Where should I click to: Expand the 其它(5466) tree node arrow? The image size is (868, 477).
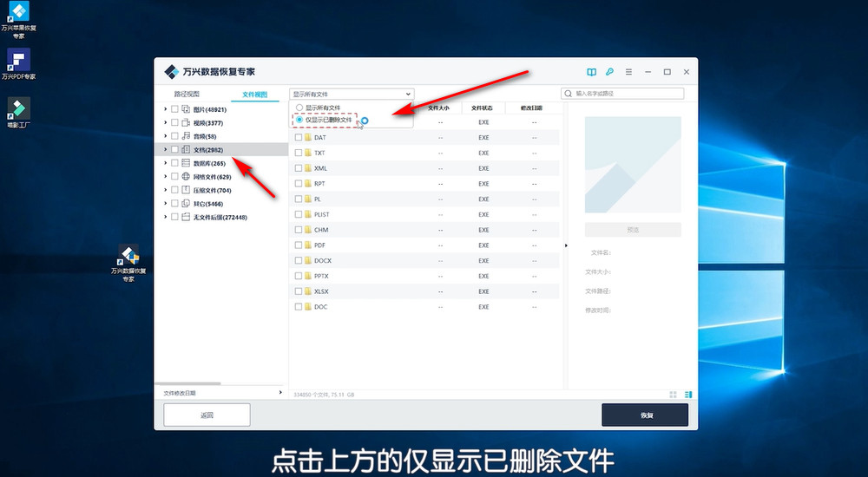[165, 204]
